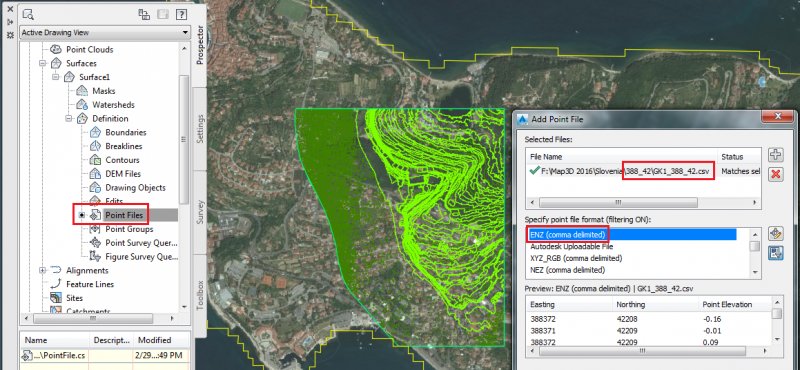800x370 pixels.
Task: Click the DEM Files node icon
Action: pyautogui.click(x=95, y=174)
